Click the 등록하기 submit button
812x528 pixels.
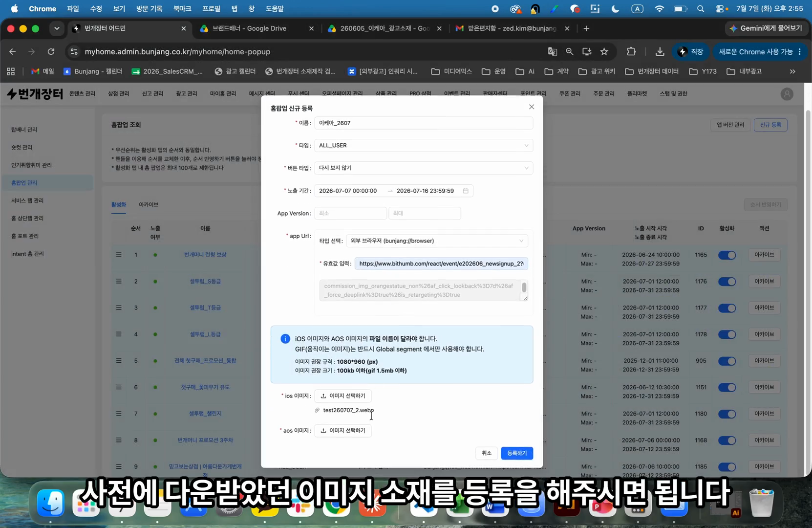[x=516, y=453]
